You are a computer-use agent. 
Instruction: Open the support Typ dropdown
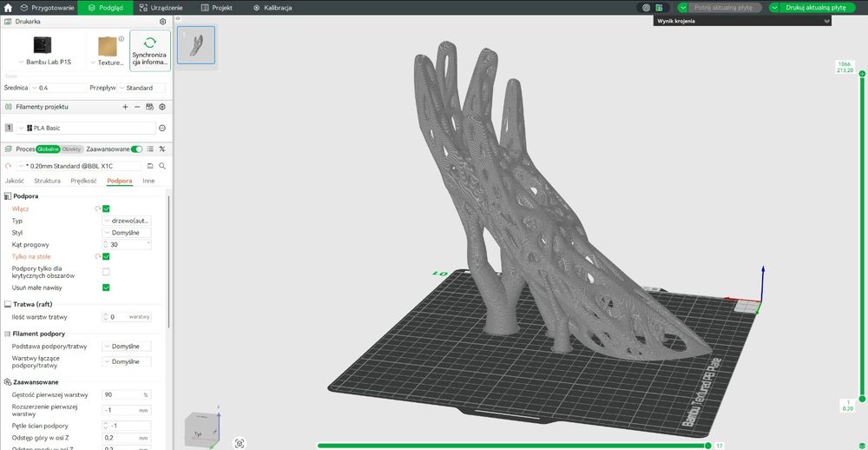127,221
